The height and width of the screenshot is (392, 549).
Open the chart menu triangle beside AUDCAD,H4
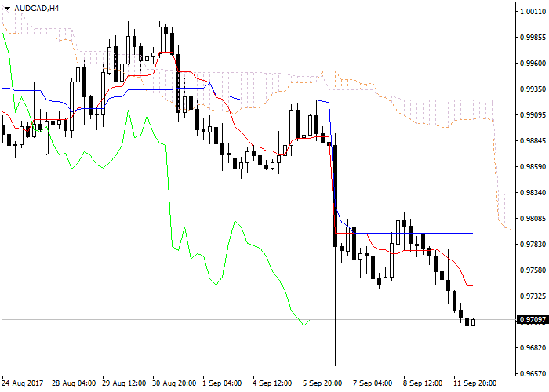click(7, 9)
